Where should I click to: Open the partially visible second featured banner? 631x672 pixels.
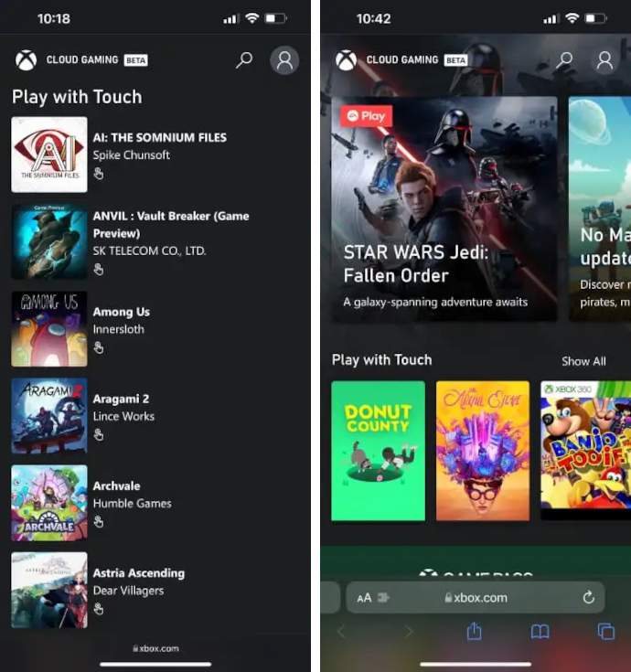pos(600,208)
